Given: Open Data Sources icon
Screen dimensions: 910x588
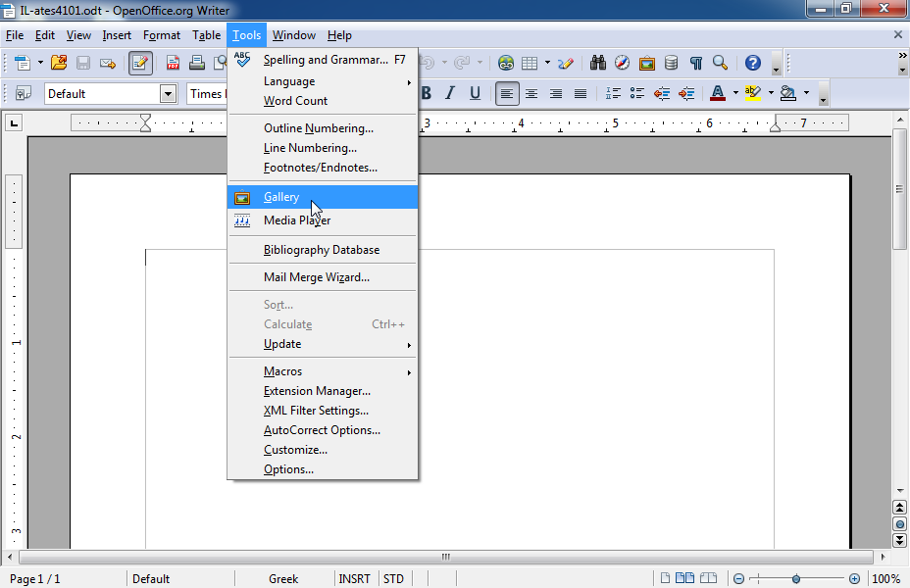Looking at the screenshot, I should click(x=671, y=63).
